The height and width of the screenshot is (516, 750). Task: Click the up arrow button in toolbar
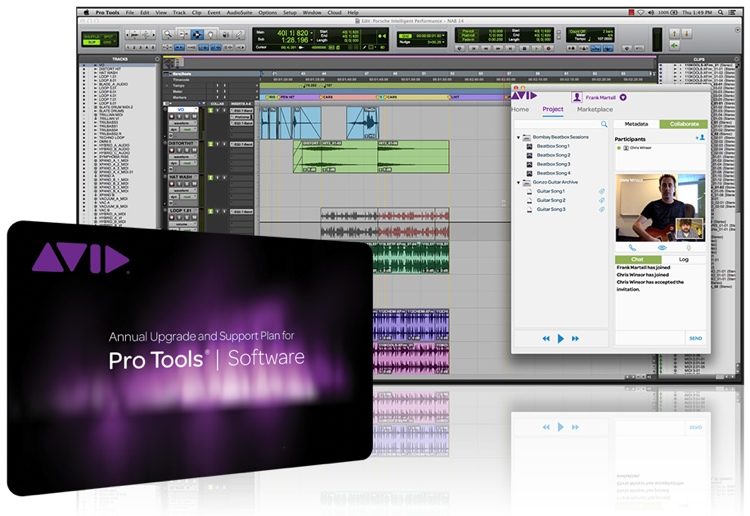coord(674,33)
